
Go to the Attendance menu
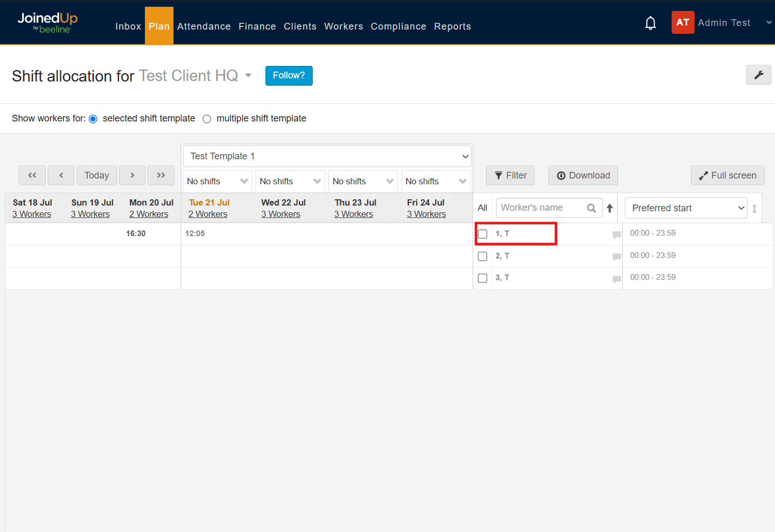pos(204,26)
